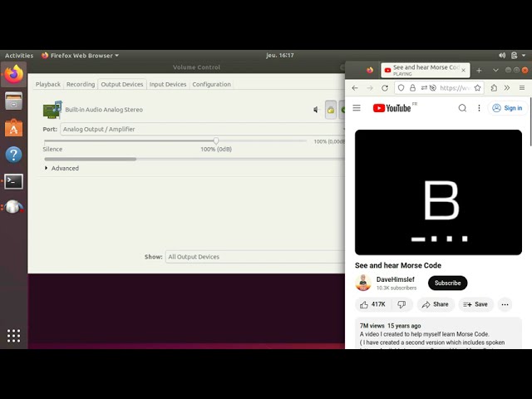The height and width of the screenshot is (399, 532).
Task: Open Firefox from the Ubuntu dock
Action: pyautogui.click(x=13, y=74)
